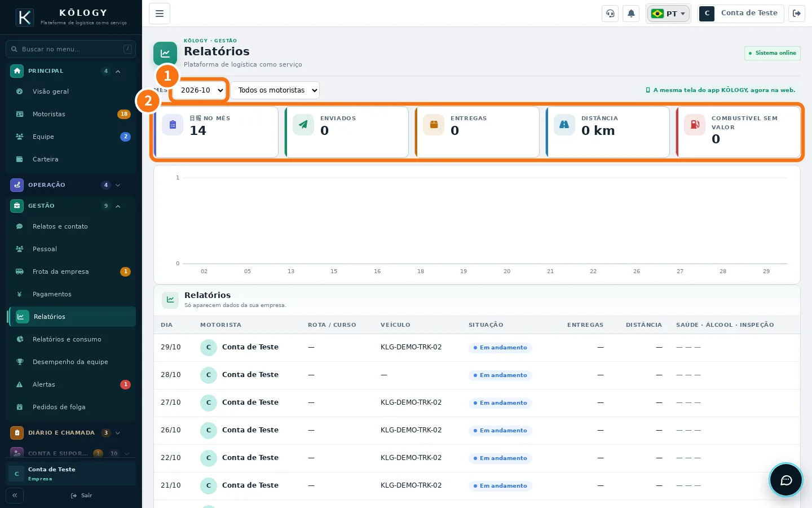The height and width of the screenshot is (508, 812).
Task: Click the Em andamento badge for 29/10
Action: pos(500,348)
